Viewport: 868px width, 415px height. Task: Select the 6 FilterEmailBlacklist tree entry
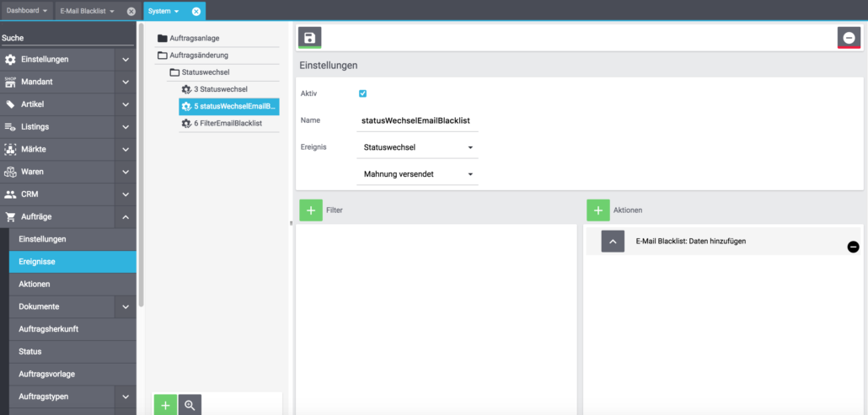click(229, 123)
